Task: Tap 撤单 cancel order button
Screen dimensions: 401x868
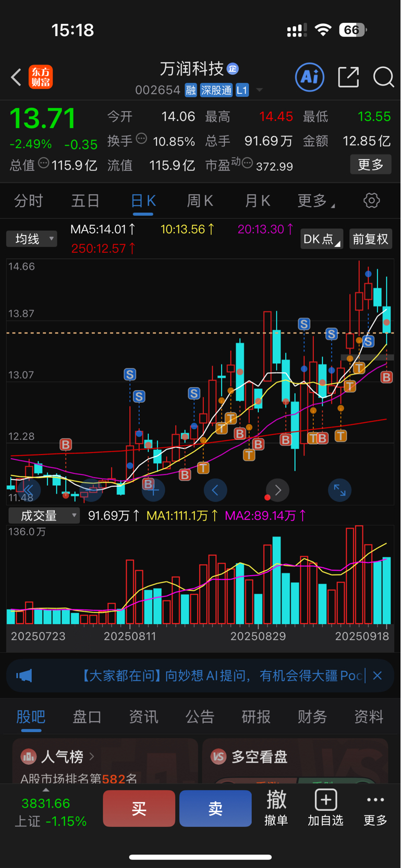Action: (276, 808)
